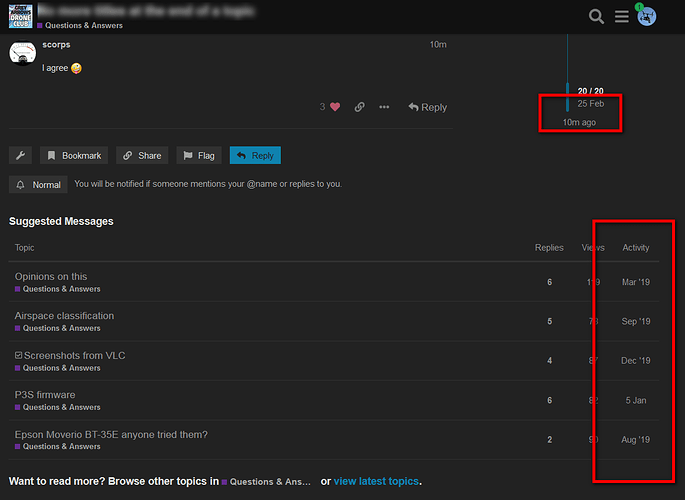
Task: Open 'Epson Moverio BT-35E anyone tried them?' topic
Action: click(111, 434)
